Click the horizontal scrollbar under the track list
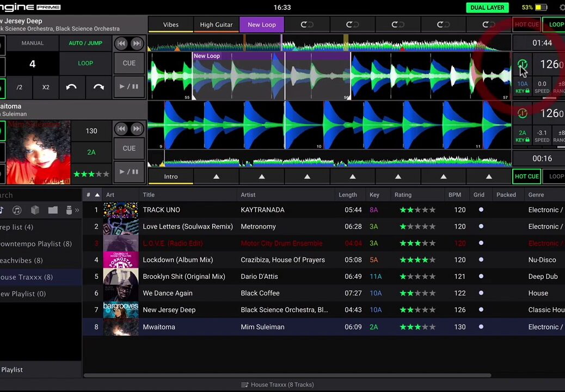 coord(287,376)
